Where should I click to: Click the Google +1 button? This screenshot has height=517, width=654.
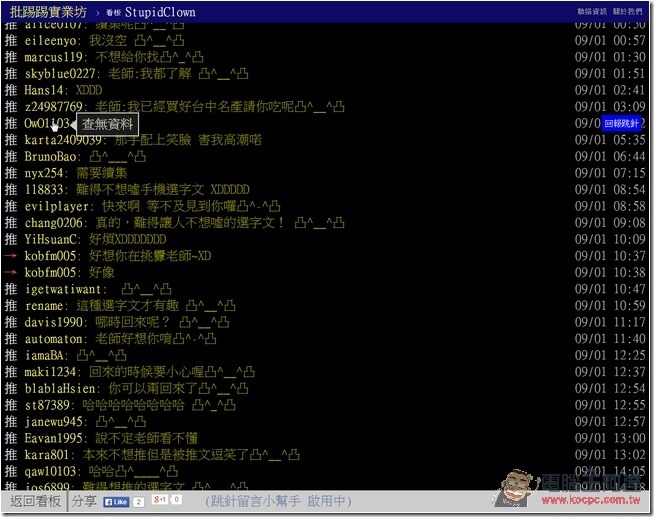point(161,499)
